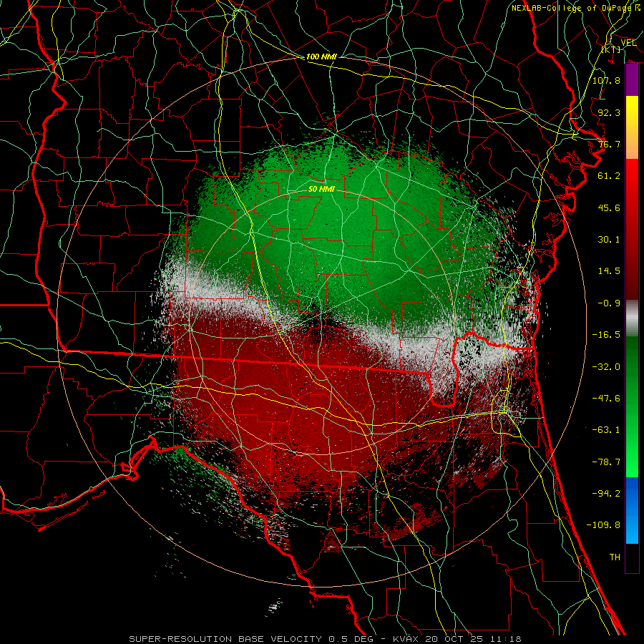Click the [KT] units label

[611, 49]
